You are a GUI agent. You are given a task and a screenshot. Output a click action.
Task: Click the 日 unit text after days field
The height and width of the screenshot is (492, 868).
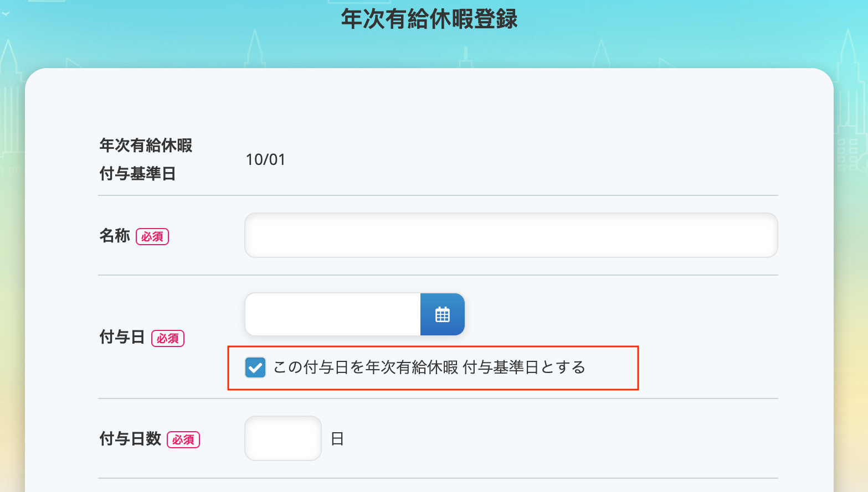pos(337,439)
